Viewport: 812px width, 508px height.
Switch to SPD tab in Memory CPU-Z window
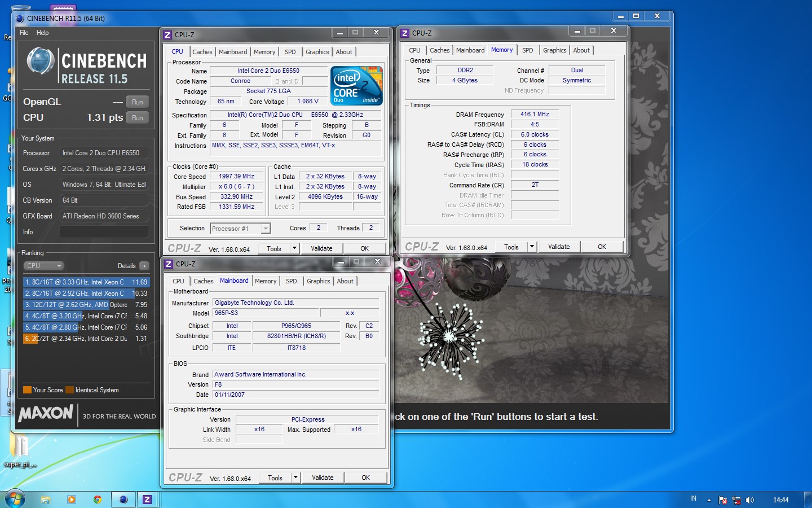click(528, 50)
